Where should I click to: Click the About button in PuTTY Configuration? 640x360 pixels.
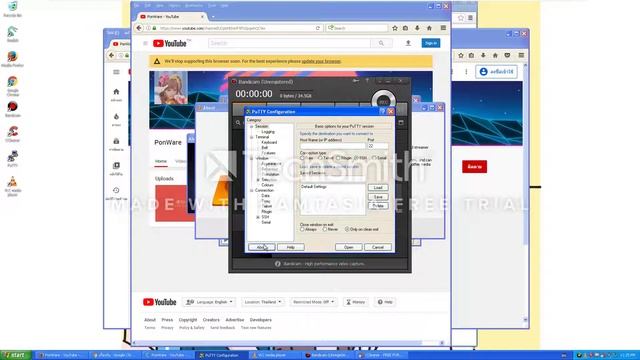click(x=261, y=247)
